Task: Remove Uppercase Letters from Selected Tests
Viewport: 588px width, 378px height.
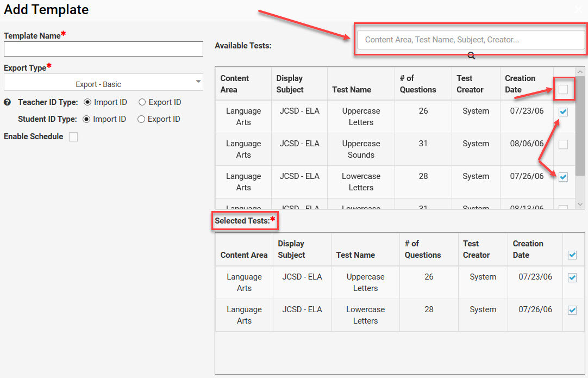Action: coord(572,277)
